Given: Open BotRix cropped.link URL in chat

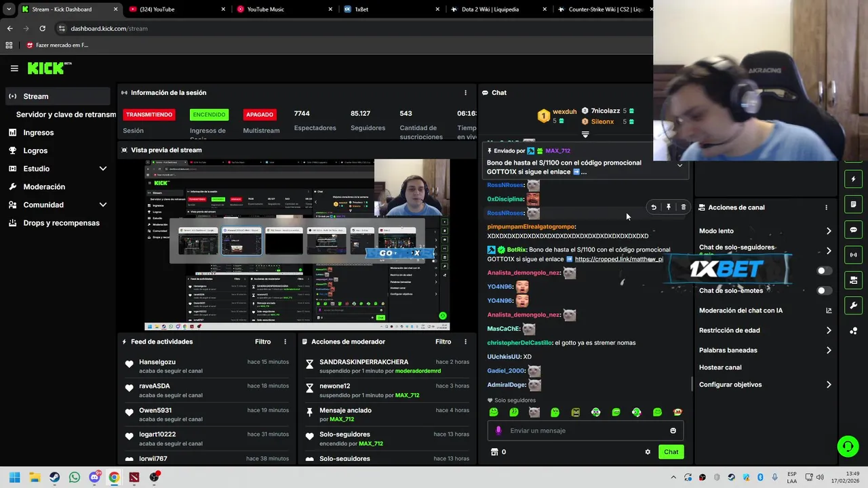Looking at the screenshot, I should tap(618, 260).
